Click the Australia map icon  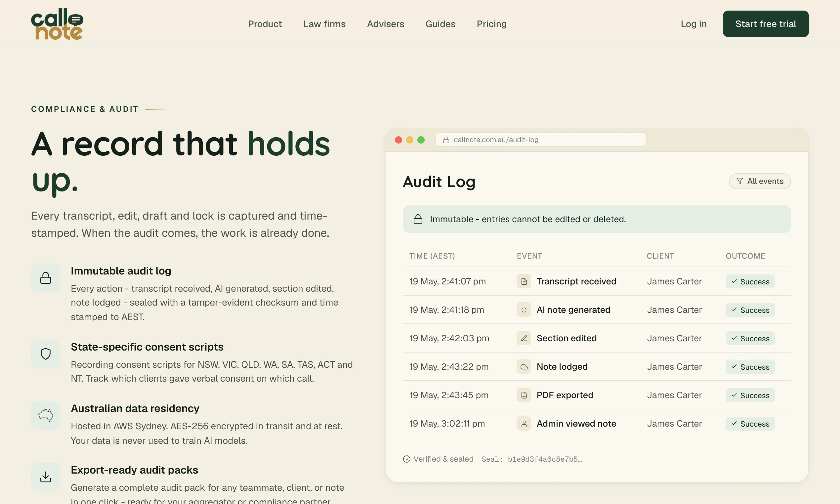[x=46, y=415]
